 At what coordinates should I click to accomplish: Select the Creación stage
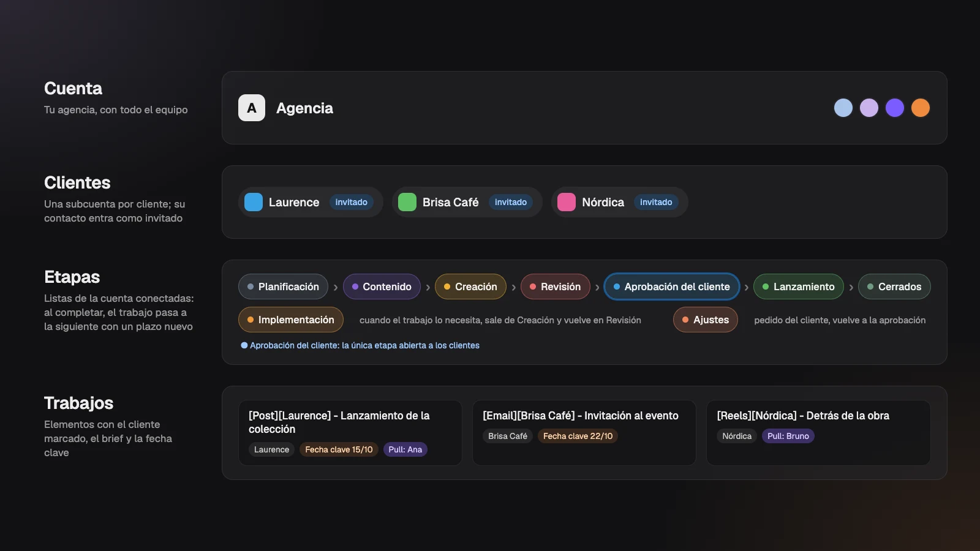(470, 287)
